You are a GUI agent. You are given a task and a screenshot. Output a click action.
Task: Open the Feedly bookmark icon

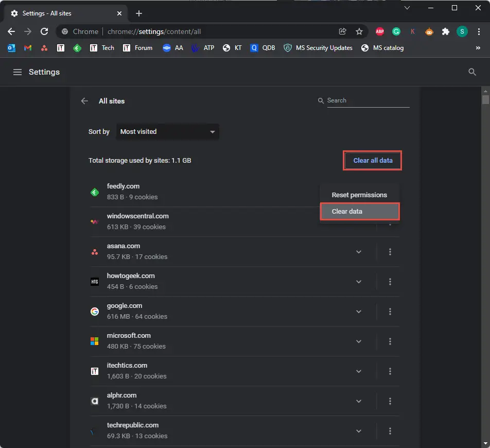click(x=77, y=48)
